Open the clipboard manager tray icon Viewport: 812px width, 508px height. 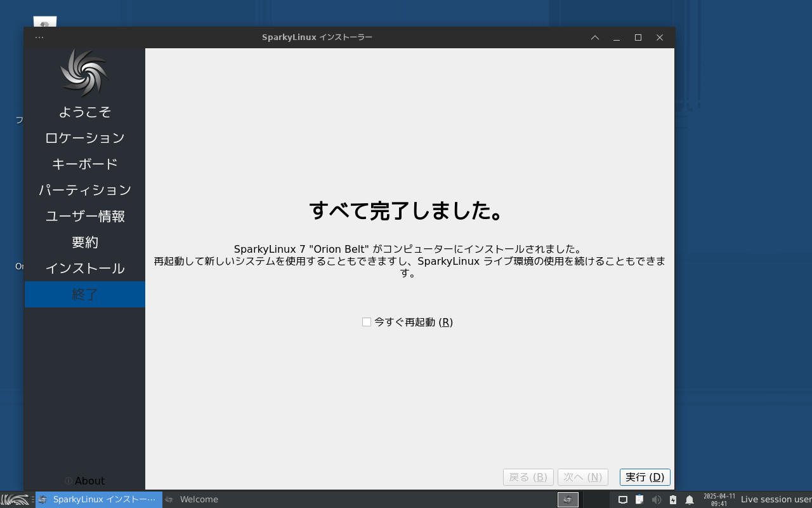[x=639, y=500]
